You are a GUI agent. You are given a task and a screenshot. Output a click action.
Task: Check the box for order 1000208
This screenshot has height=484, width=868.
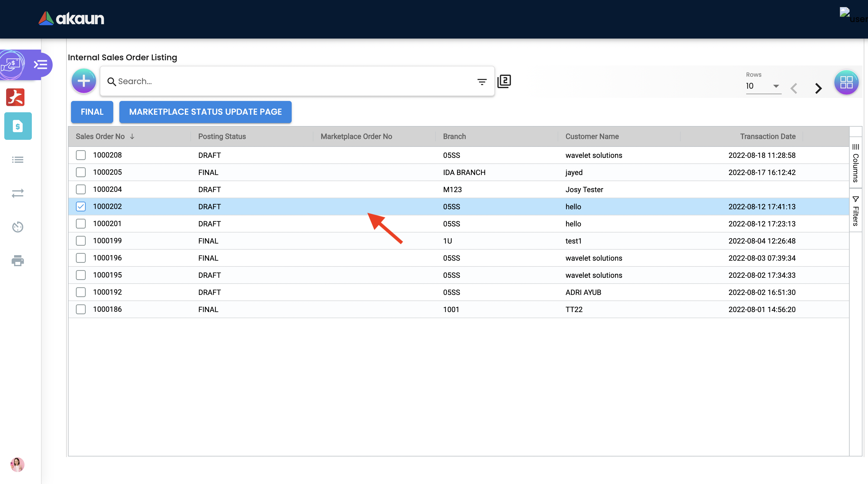coord(81,155)
